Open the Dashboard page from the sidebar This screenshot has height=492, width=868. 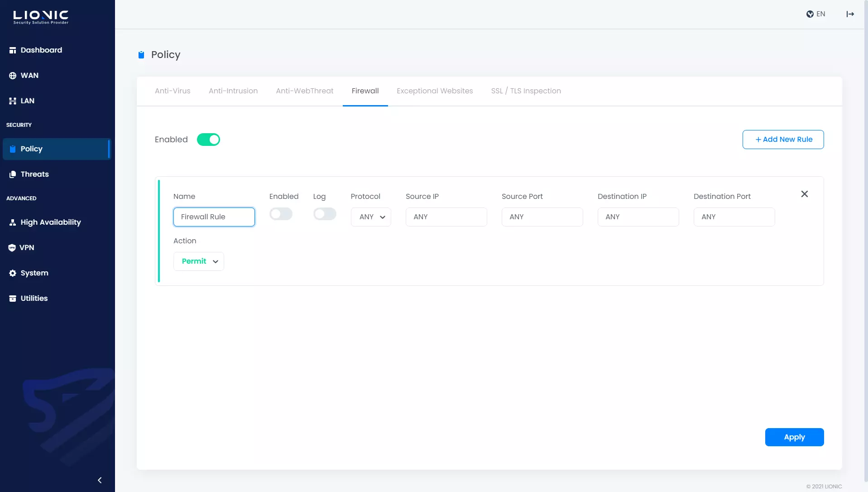41,50
